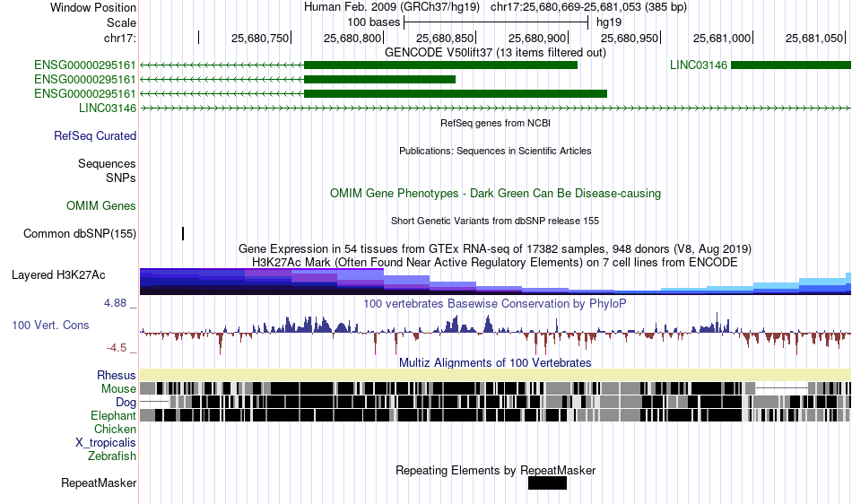Click the longest ENSG00000295161 exon block
This screenshot has width=852, height=504.
pyautogui.click(x=456, y=93)
